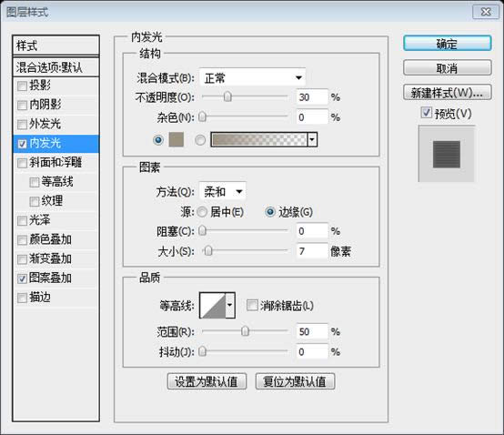Open the 描边 settings label
The width and height of the screenshot is (504, 435).
40,298
